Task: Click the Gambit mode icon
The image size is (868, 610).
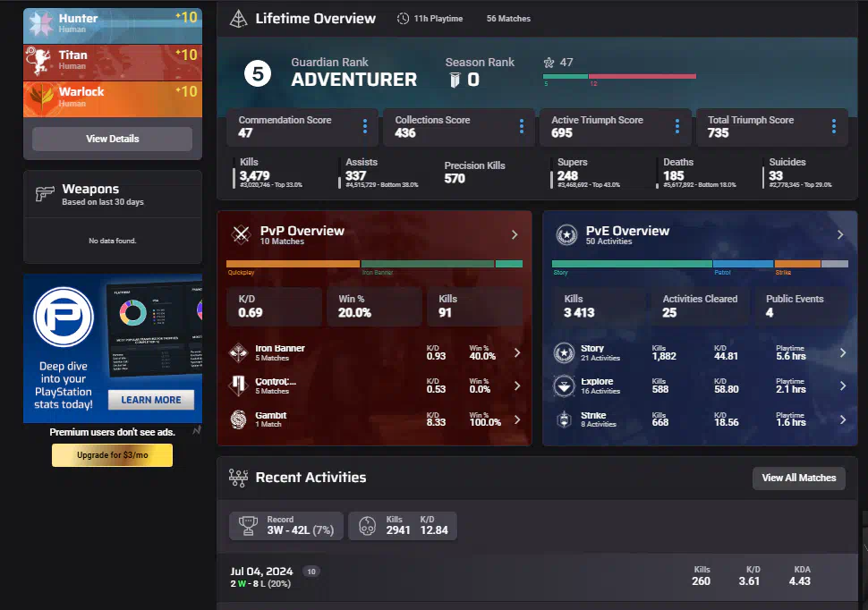Action: pyautogui.click(x=239, y=419)
